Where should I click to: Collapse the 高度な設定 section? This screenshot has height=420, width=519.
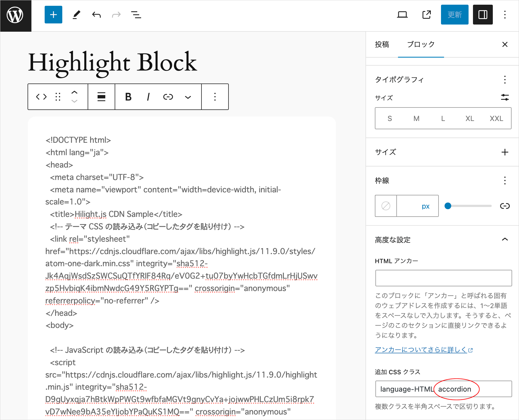click(505, 239)
